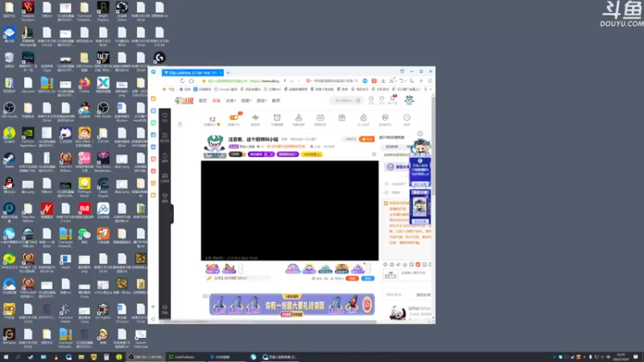Image resolution: width=644 pixels, height=362 pixels.
Task: Open a new browser tab
Action: pos(228,72)
